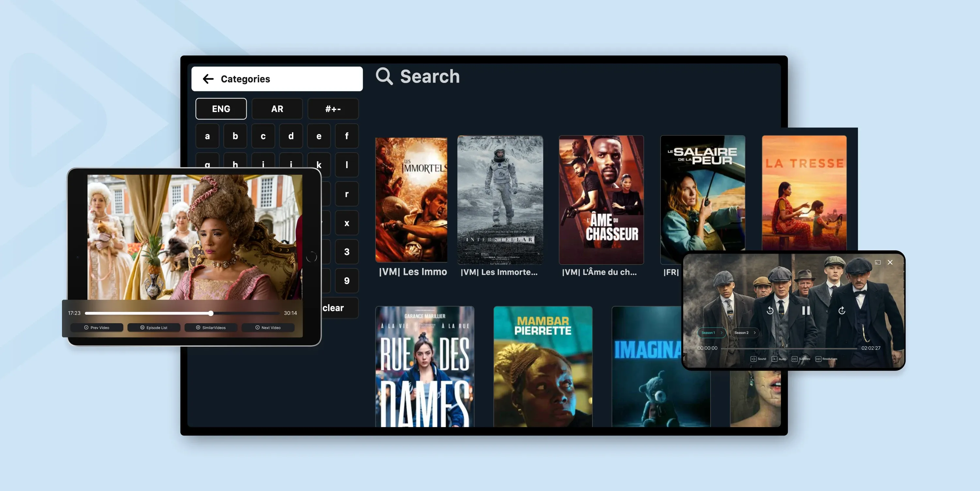Image resolution: width=980 pixels, height=491 pixels.
Task: Open Audio track selection
Action: (x=779, y=358)
